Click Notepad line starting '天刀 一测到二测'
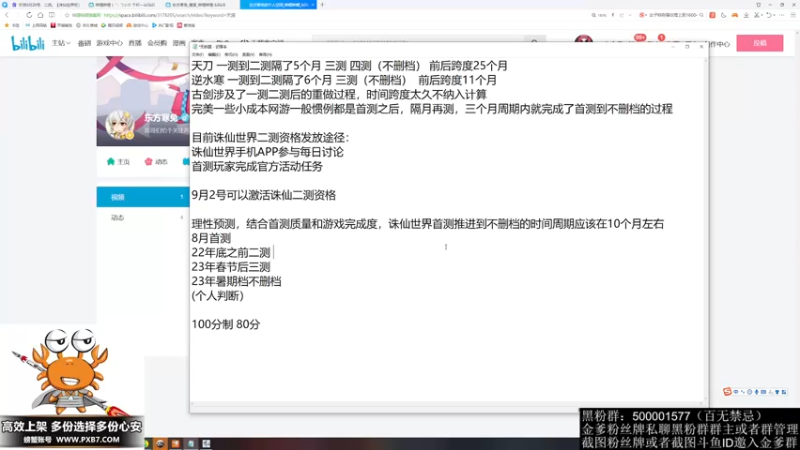Viewport: 800px width, 450px height. 349,66
